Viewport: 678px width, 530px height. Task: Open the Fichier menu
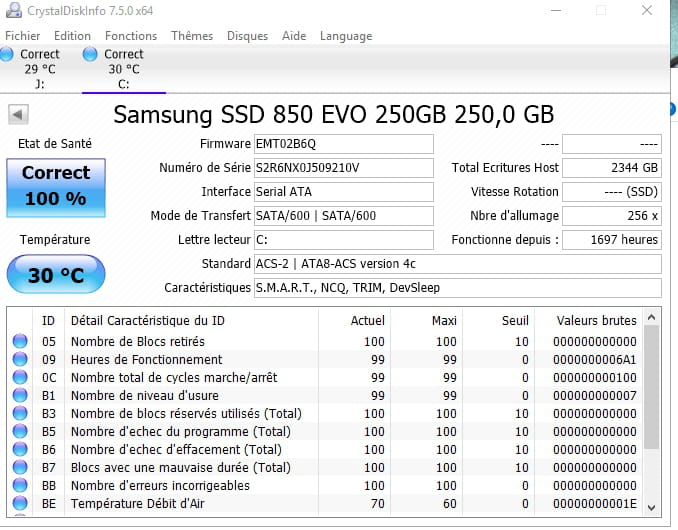point(23,36)
